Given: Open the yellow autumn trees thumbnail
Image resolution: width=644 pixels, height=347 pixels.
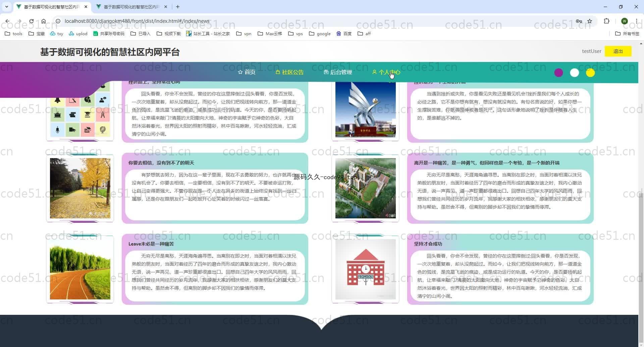Looking at the screenshot, I should click(x=80, y=188).
